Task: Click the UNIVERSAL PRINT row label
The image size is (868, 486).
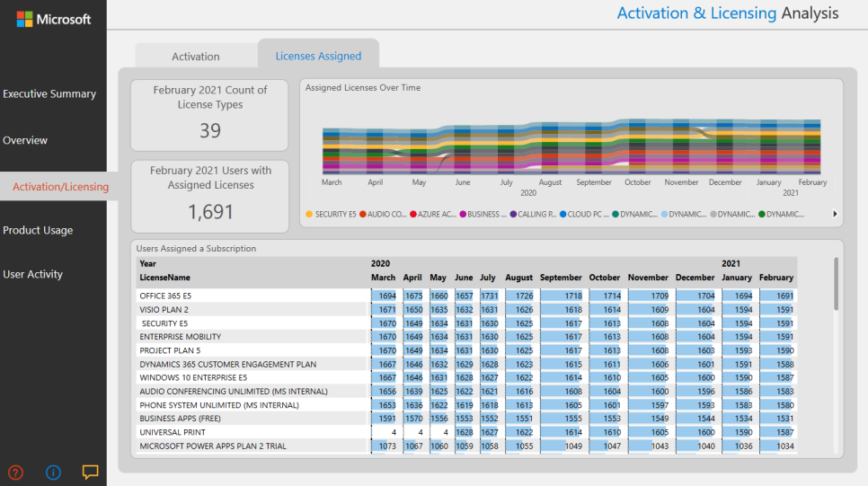Action: click(x=173, y=432)
